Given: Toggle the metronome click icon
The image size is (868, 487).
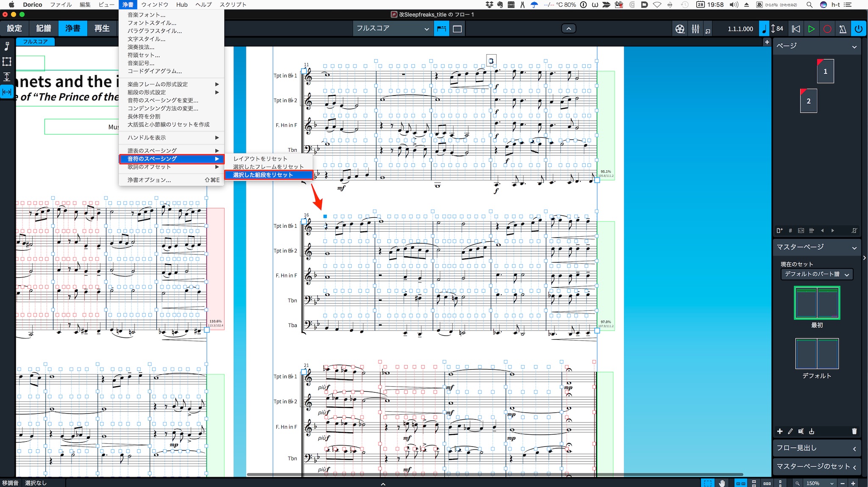Looking at the screenshot, I should (843, 29).
